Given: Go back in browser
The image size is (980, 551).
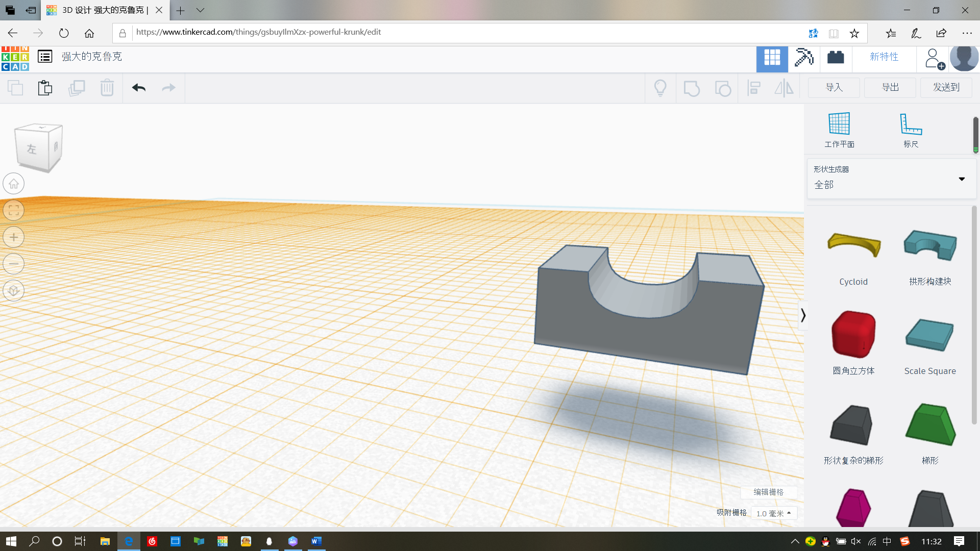Looking at the screenshot, I should tap(13, 33).
